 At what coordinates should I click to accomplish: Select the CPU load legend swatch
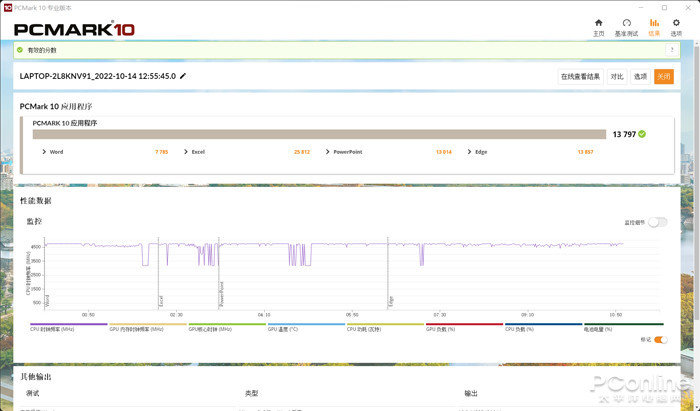click(543, 324)
